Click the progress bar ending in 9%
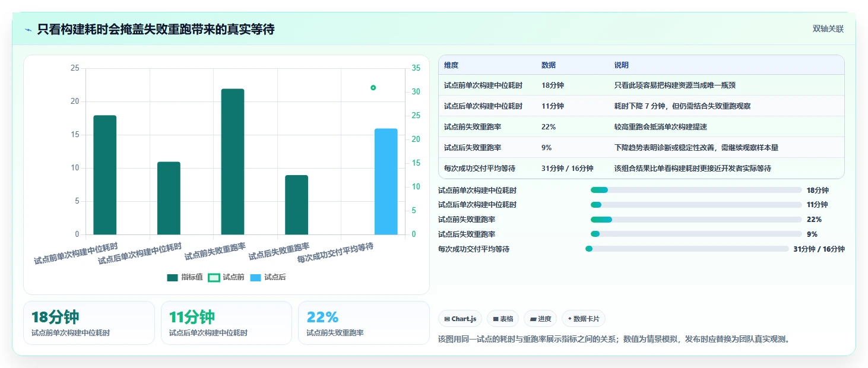868x368 pixels. coord(696,234)
